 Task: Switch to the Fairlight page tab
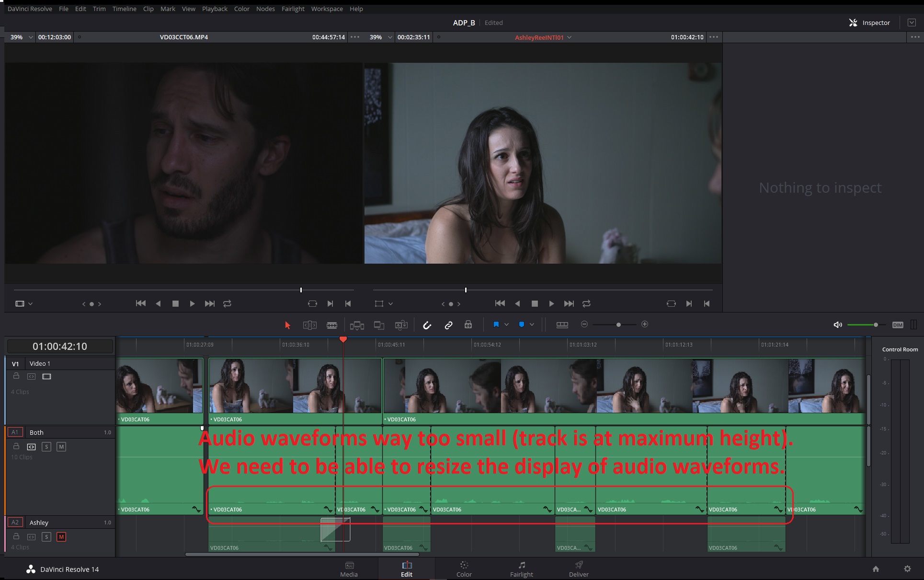click(x=521, y=569)
